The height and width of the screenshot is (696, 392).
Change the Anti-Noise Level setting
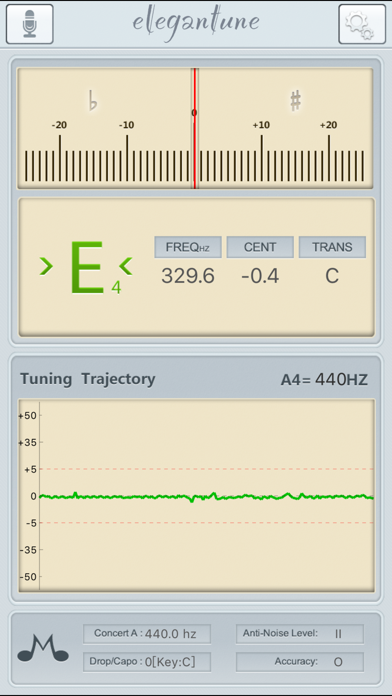pyautogui.click(x=300, y=634)
